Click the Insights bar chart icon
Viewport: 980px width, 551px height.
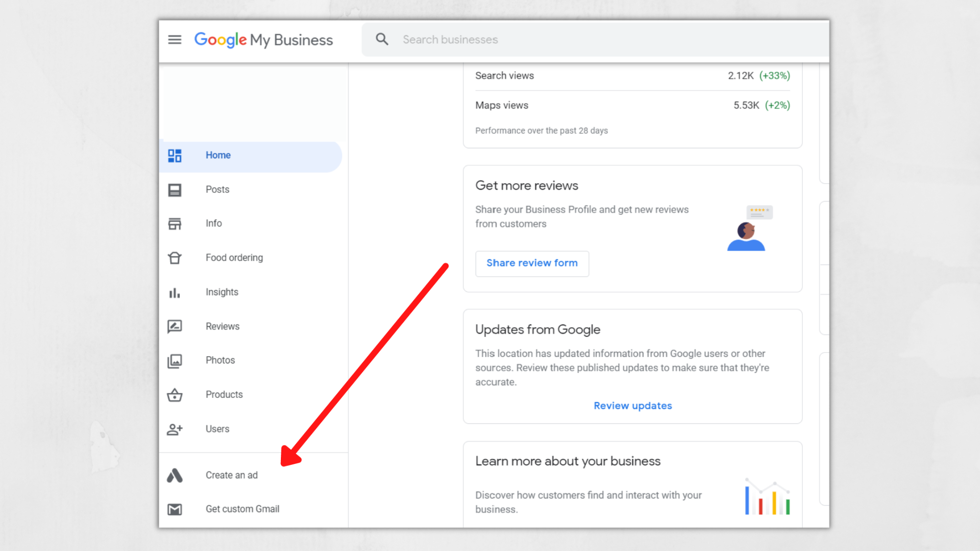coord(175,292)
